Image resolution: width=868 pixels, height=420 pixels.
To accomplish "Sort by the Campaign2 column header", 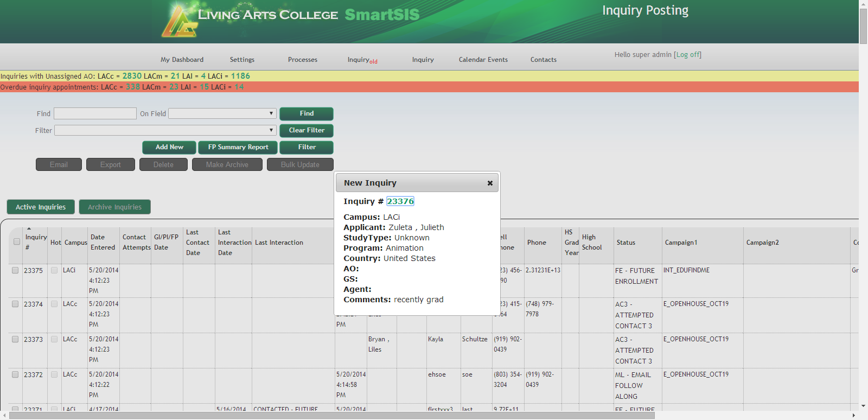I will pyautogui.click(x=763, y=243).
